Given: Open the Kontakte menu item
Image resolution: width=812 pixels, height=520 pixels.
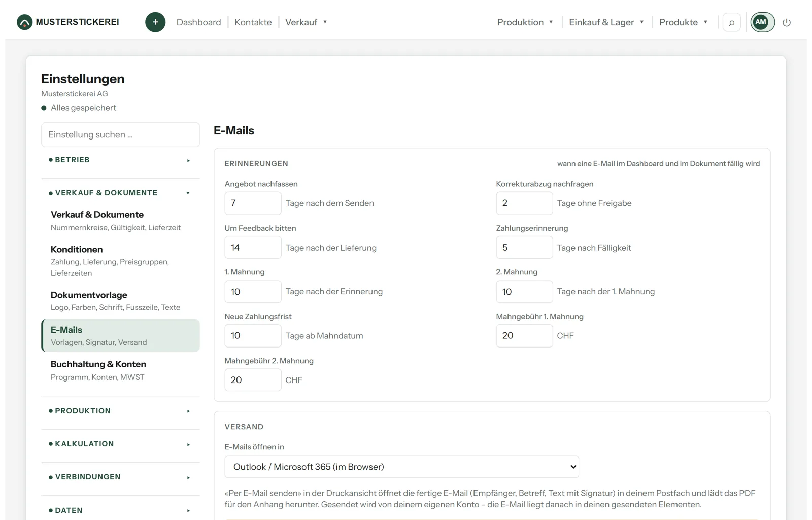Looking at the screenshot, I should [253, 22].
